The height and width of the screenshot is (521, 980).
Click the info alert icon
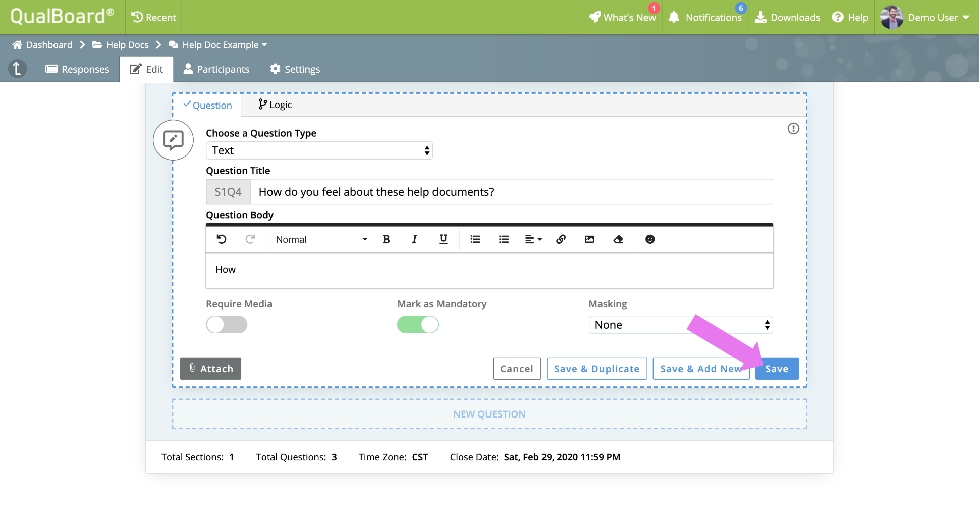(x=793, y=129)
